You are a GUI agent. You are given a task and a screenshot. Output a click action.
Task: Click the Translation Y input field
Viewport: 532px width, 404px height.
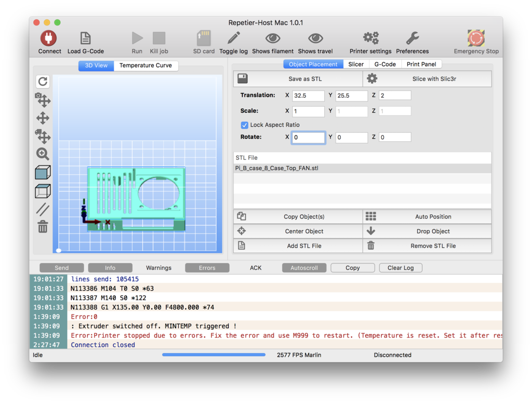tap(352, 95)
